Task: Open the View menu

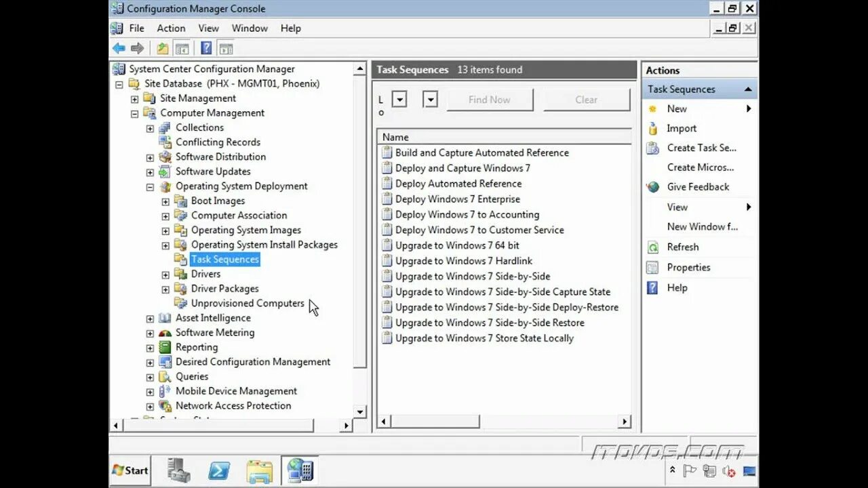Action: [x=208, y=28]
